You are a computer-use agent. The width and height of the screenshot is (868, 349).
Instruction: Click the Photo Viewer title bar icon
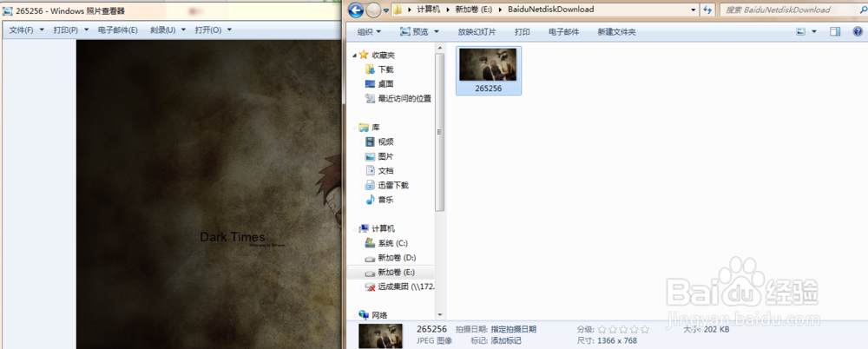(9, 10)
